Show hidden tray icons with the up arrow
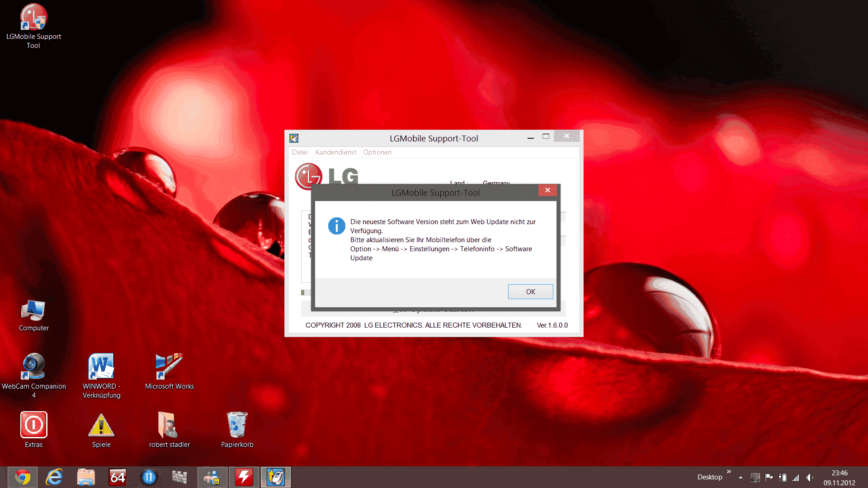Viewport: 868px width, 488px height. (x=741, y=478)
